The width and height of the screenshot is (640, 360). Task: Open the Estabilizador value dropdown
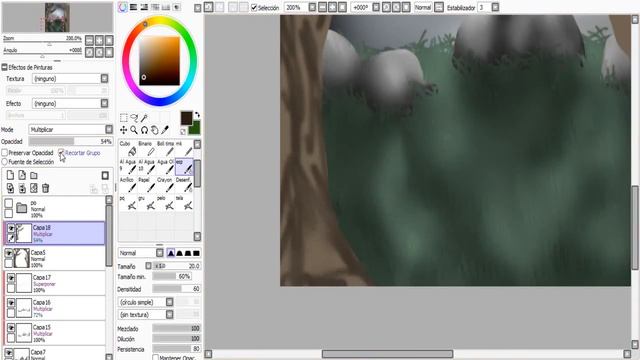[x=495, y=7]
